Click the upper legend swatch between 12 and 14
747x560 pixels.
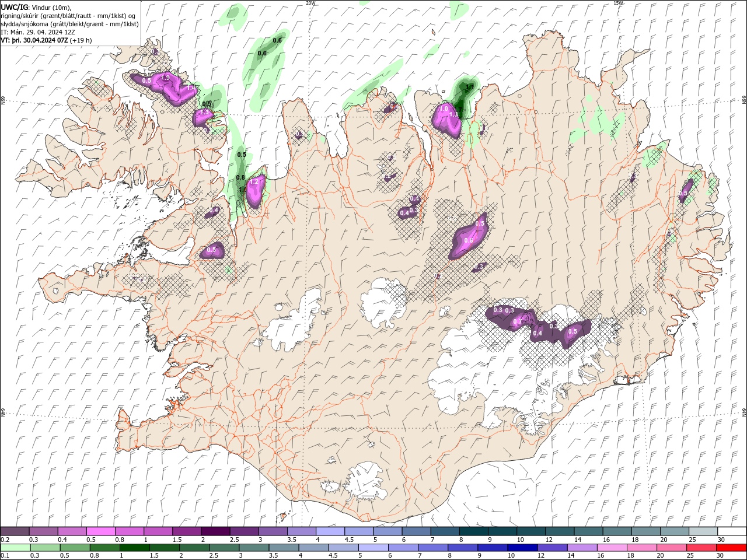click(x=559, y=531)
